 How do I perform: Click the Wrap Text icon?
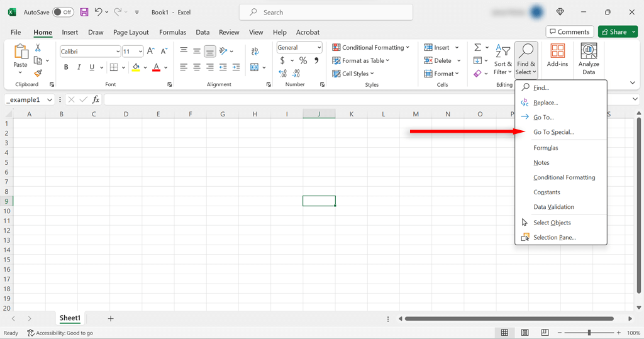pos(255,52)
